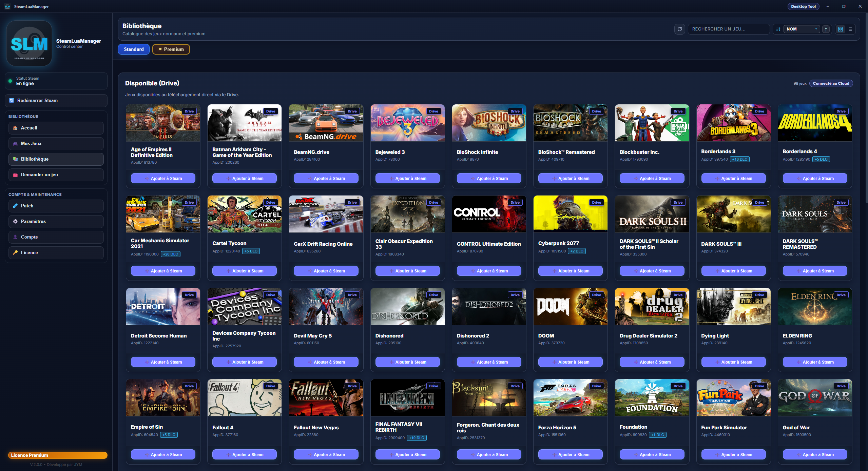Click Drive badge on Forza Horizon 5 card
The width and height of the screenshot is (868, 471).
(x=596, y=386)
